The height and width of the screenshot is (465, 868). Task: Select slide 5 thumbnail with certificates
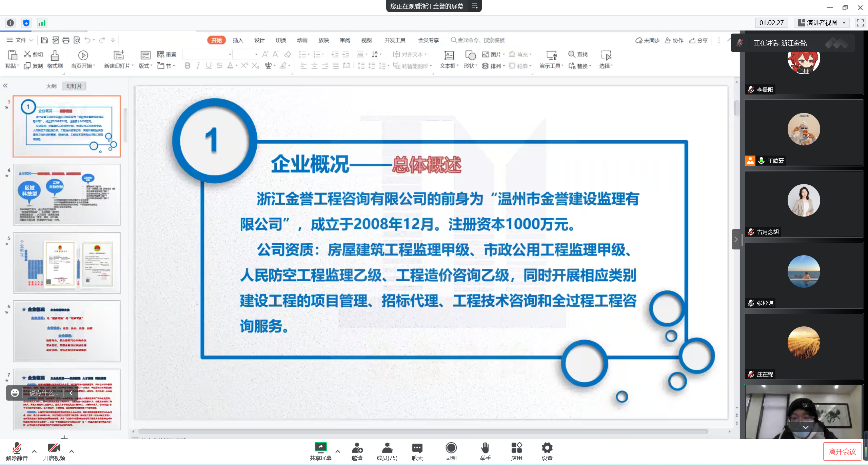click(67, 263)
